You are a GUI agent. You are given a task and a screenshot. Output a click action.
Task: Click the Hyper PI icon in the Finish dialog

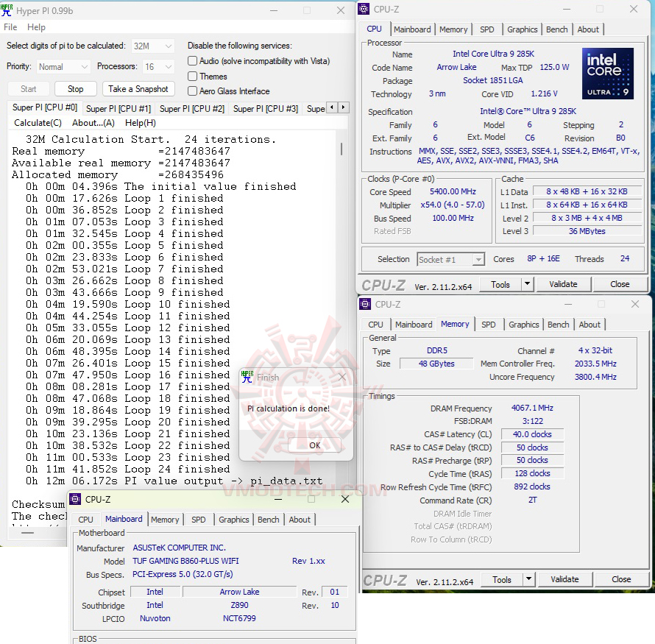click(247, 377)
